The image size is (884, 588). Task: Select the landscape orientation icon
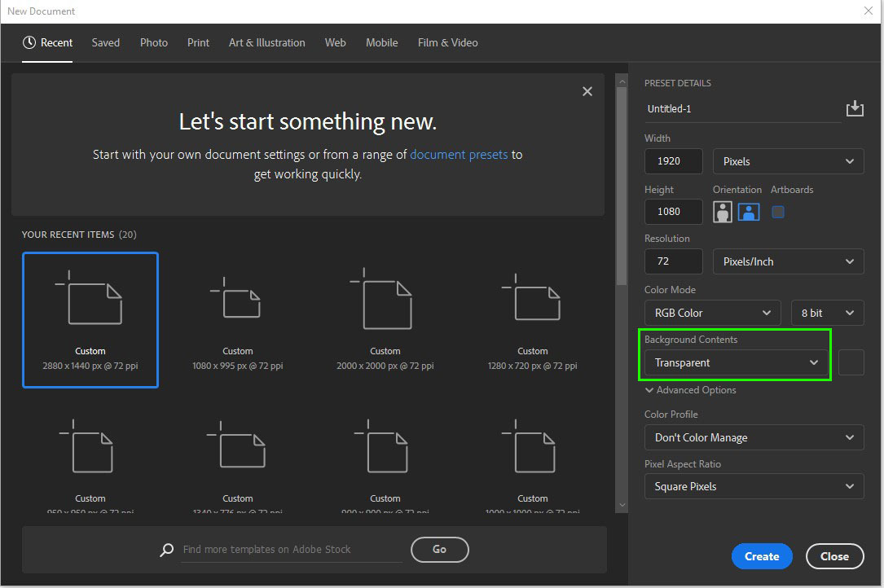748,211
